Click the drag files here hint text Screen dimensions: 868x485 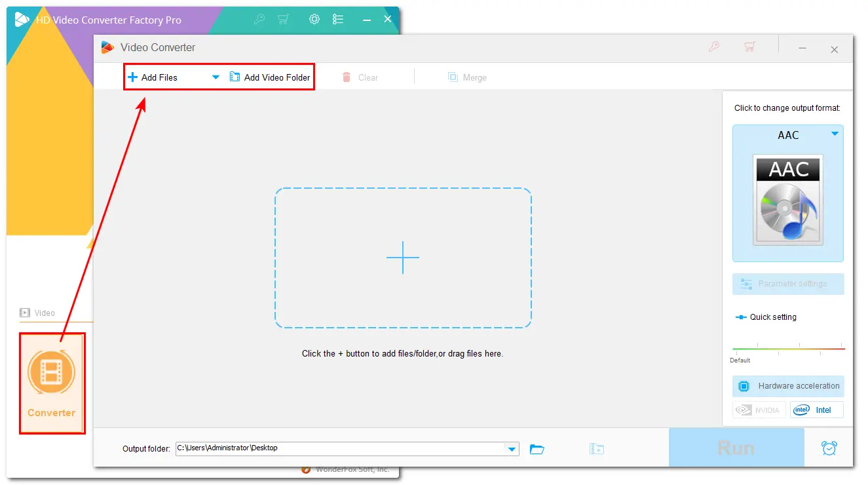coord(402,353)
